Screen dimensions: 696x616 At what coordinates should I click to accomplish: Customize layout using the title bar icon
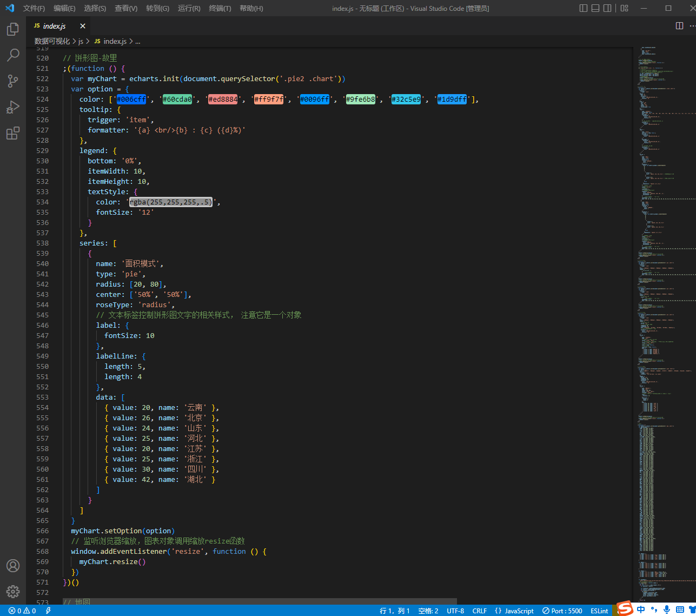point(625,8)
